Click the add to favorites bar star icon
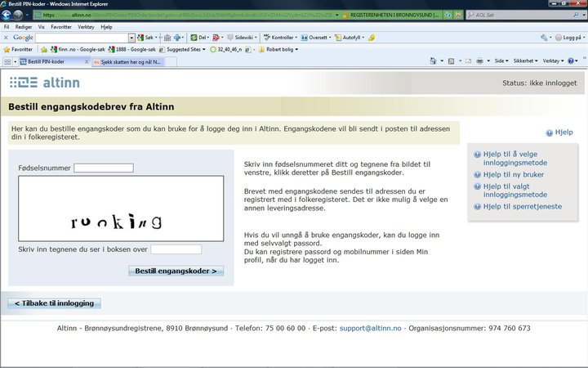 tap(44, 50)
